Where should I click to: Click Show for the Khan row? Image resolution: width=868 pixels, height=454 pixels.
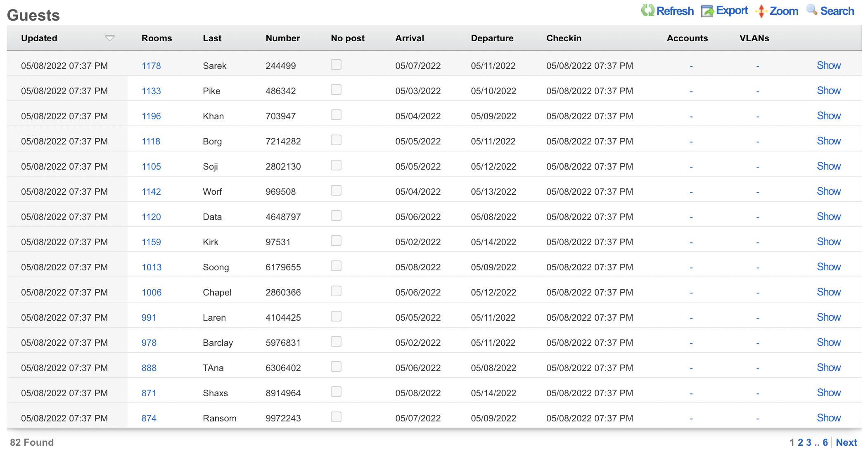(828, 116)
